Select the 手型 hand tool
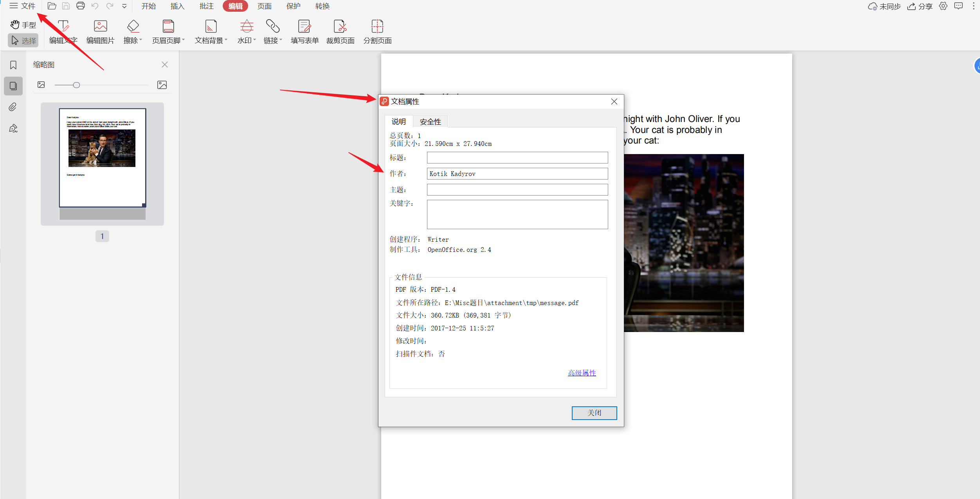 tap(23, 25)
